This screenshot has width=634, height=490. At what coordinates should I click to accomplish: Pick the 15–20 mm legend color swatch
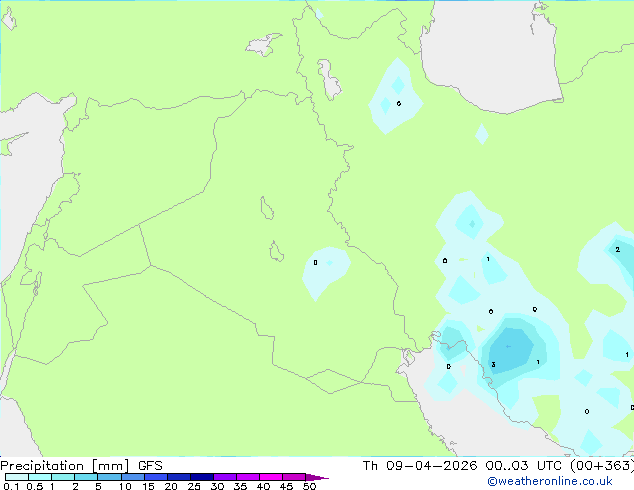(156, 477)
